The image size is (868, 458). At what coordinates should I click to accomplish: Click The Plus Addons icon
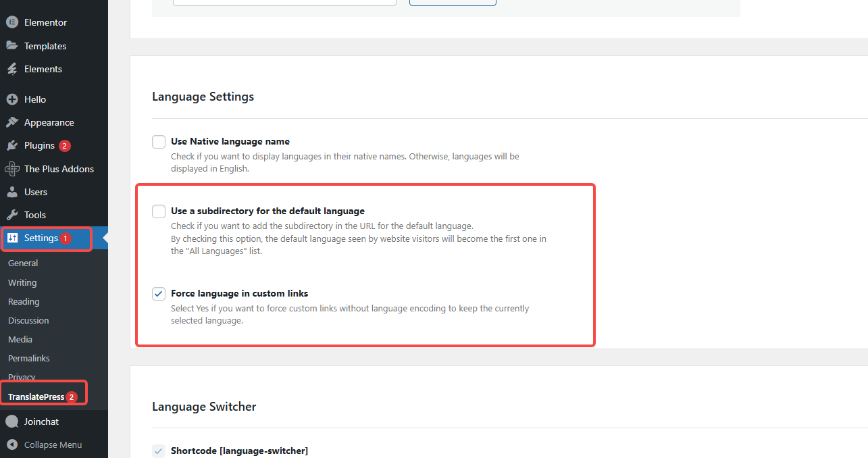[x=11, y=169]
